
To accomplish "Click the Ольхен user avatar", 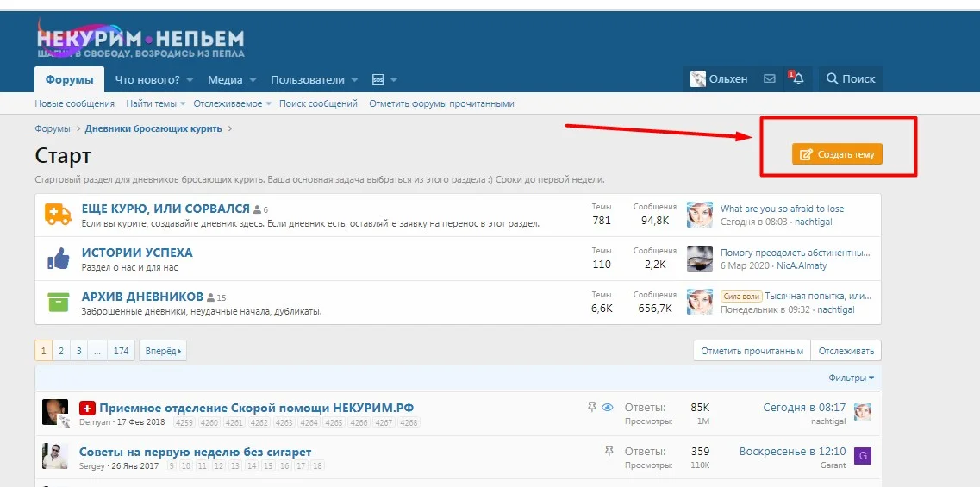I will (697, 78).
